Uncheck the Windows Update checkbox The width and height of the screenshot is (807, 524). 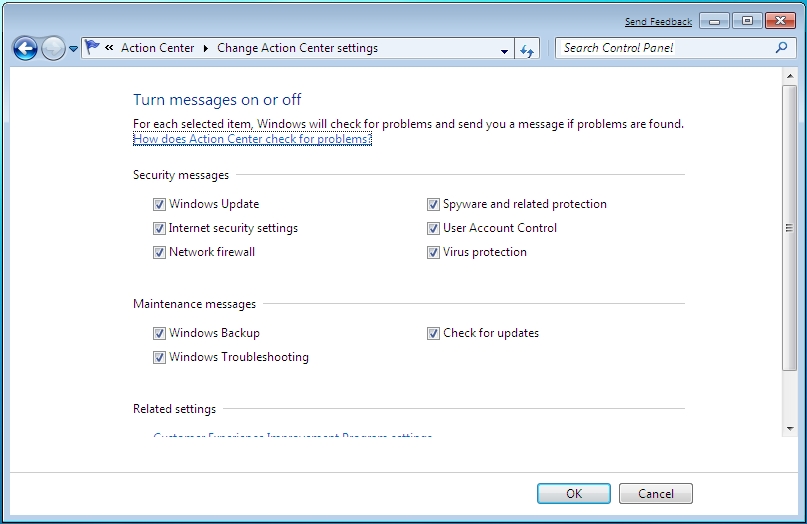click(x=160, y=204)
